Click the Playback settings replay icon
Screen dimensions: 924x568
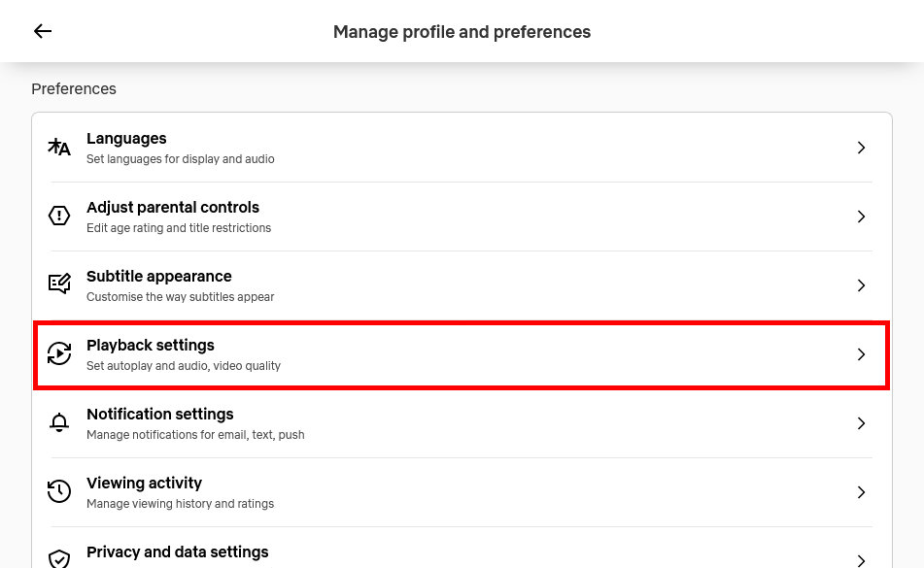point(59,353)
